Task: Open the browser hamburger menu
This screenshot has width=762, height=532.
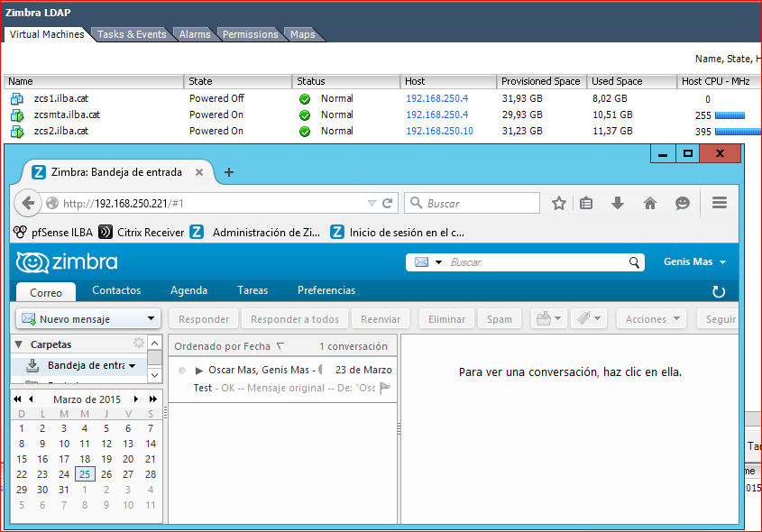Action: [720, 203]
